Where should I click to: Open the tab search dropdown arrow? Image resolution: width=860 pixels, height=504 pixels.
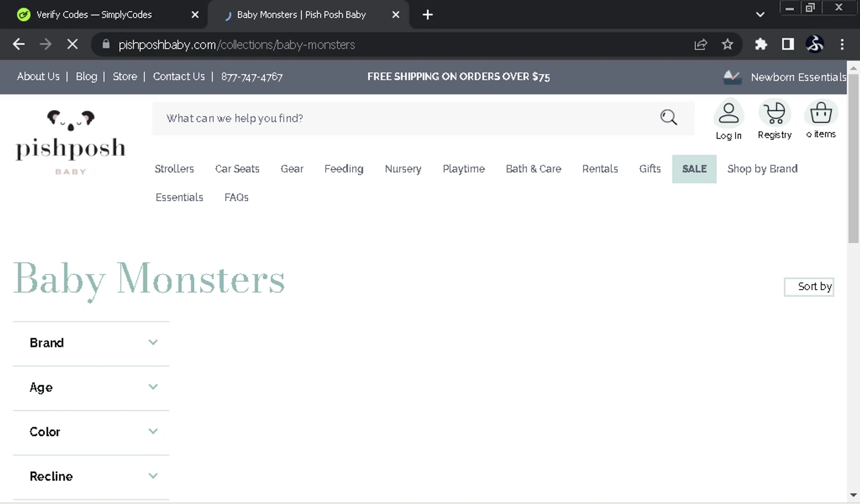pyautogui.click(x=760, y=15)
